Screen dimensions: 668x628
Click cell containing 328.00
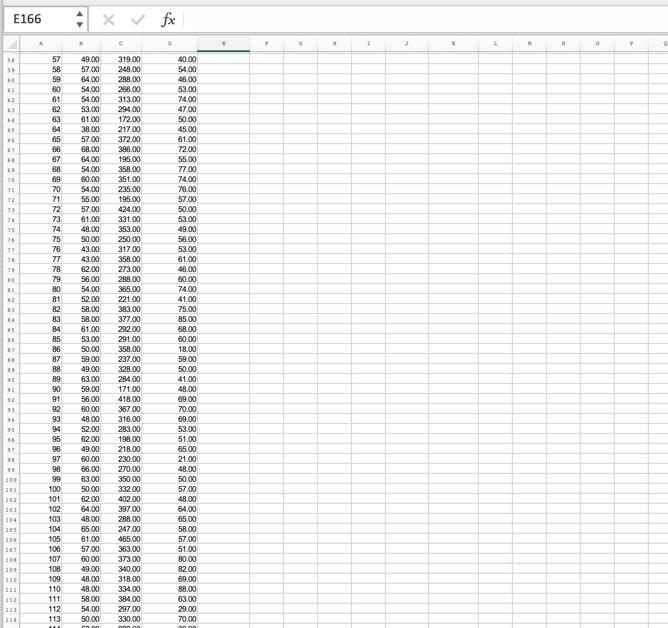[x=121, y=369]
